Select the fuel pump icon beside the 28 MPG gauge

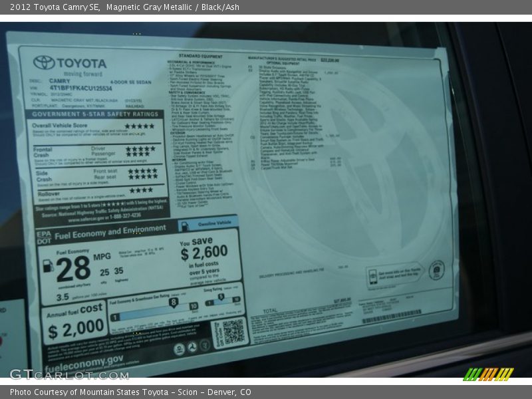click(x=48, y=265)
